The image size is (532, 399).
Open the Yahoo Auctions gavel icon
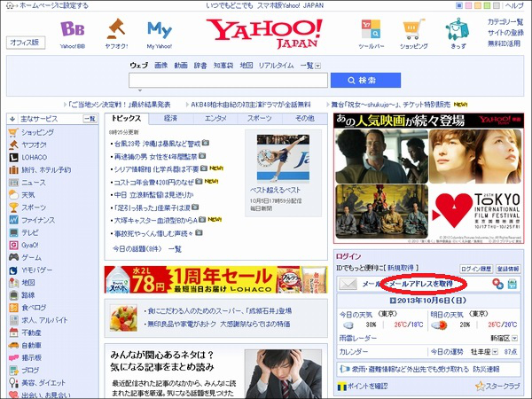tap(116, 28)
